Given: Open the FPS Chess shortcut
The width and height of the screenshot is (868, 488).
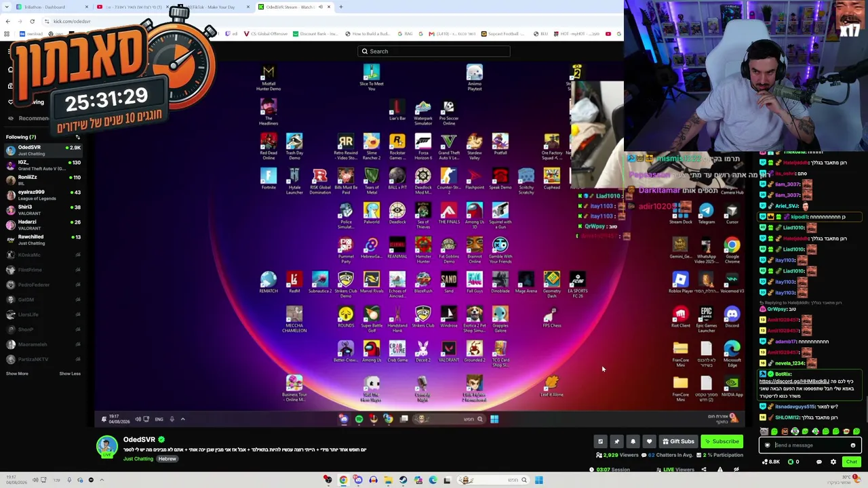Looking at the screenshot, I should (x=552, y=317).
